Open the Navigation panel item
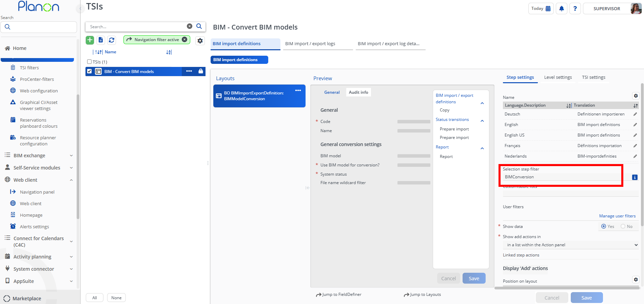The width and height of the screenshot is (644, 304). [37, 192]
